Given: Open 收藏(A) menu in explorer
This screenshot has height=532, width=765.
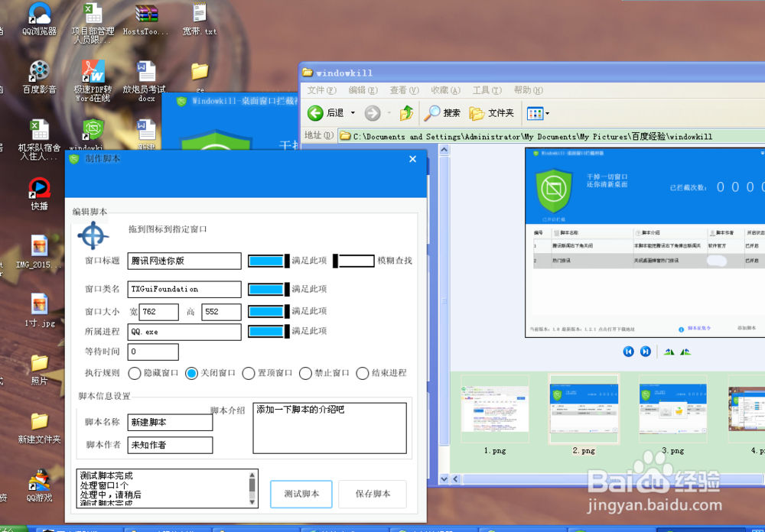Looking at the screenshot, I should tap(445, 90).
